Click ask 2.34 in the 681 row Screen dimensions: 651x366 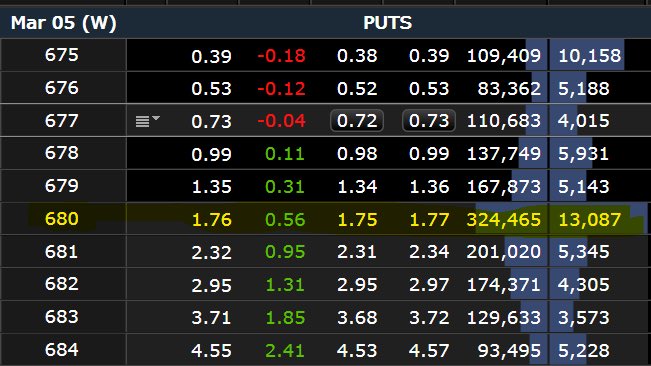pyautogui.click(x=429, y=252)
